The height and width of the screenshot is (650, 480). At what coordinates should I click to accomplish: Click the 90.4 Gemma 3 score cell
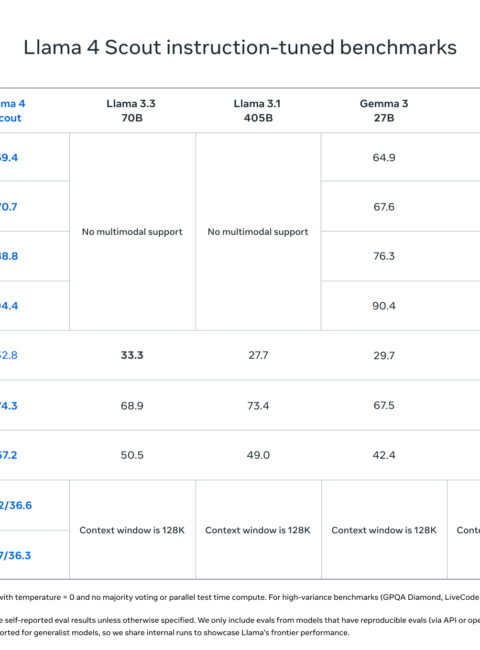point(384,306)
